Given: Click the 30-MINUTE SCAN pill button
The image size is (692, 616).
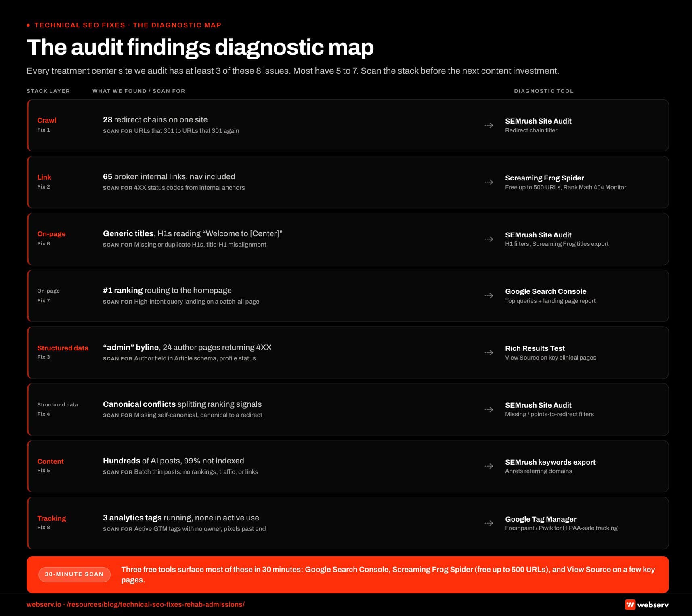Looking at the screenshot, I should (74, 574).
